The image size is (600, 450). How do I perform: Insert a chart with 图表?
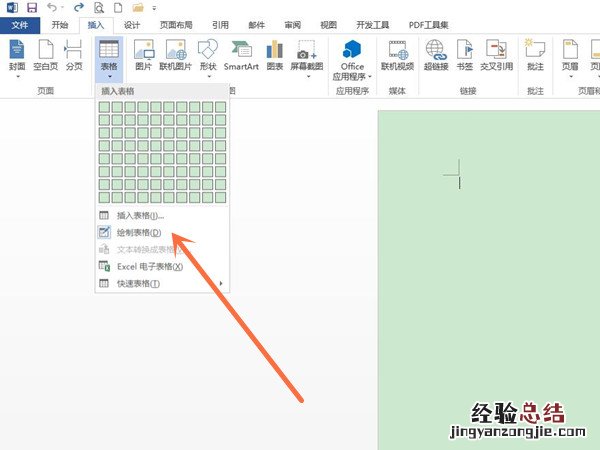pyautogui.click(x=275, y=55)
